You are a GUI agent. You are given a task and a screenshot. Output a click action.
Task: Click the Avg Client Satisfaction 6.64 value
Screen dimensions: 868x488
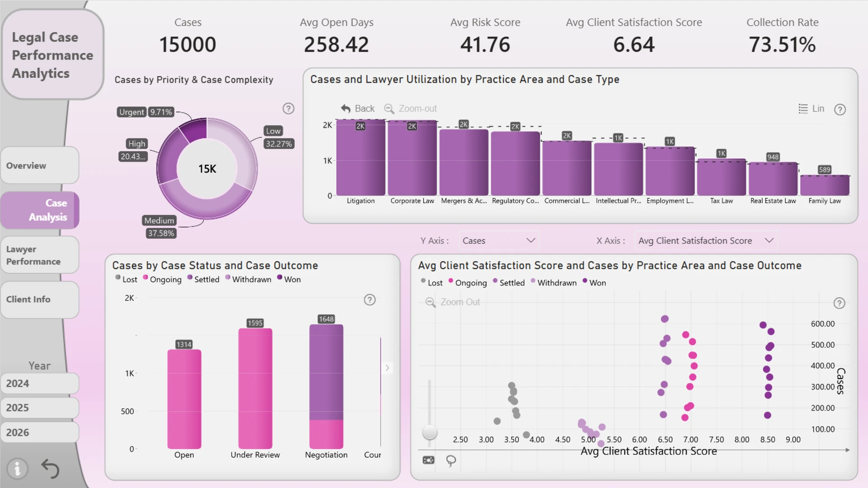[634, 45]
